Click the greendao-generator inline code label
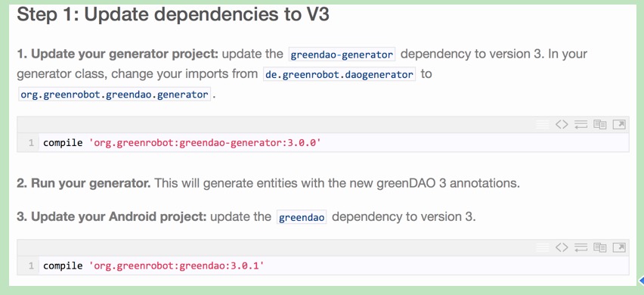The width and height of the screenshot is (644, 295). (x=342, y=54)
